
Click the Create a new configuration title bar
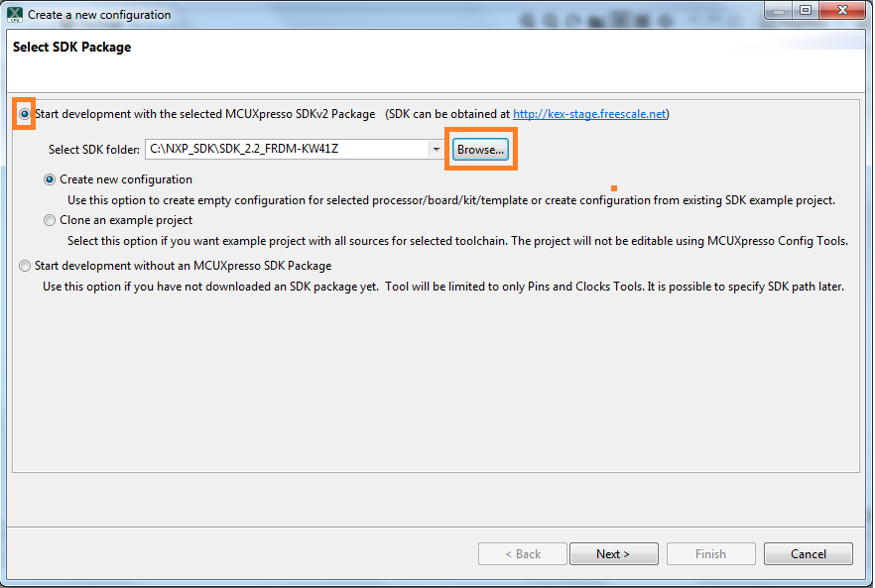[298, 15]
